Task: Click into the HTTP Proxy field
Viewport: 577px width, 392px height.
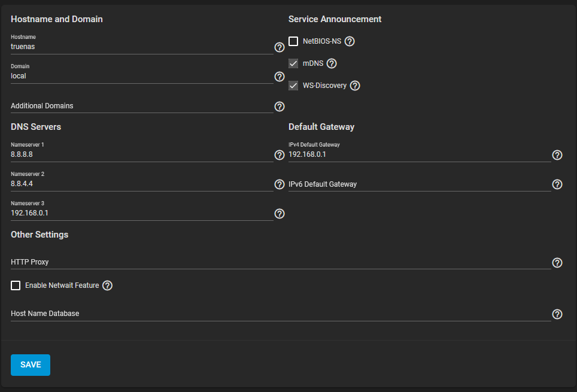Action: coord(281,262)
